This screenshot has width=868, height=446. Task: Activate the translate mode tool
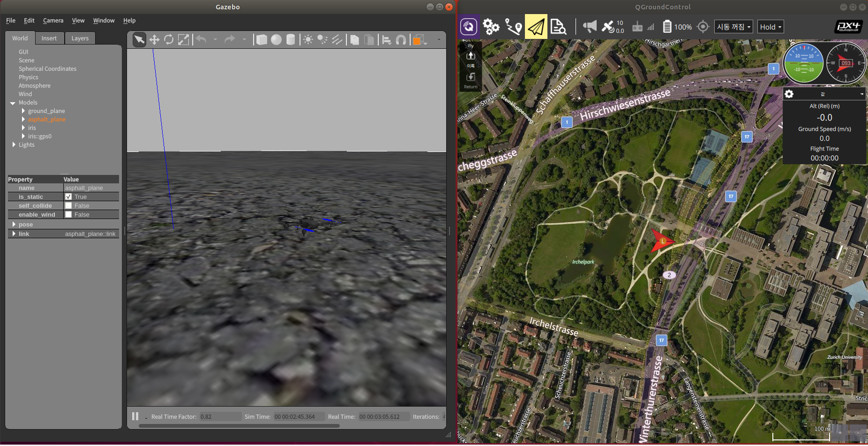tap(154, 40)
